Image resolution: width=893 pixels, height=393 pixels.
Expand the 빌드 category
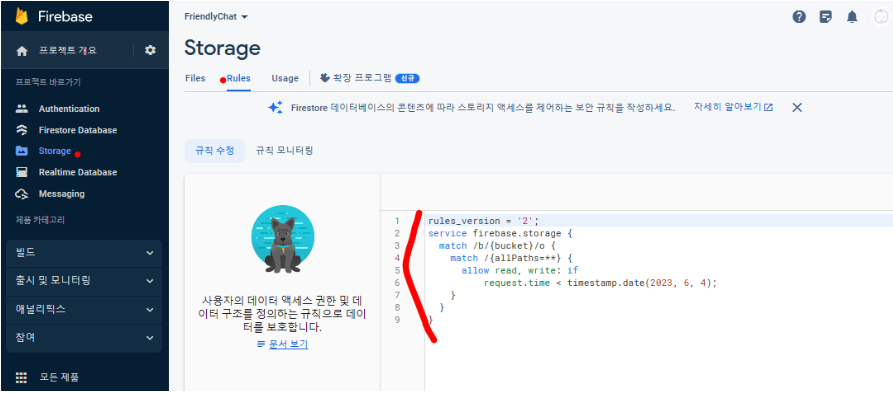click(84, 253)
